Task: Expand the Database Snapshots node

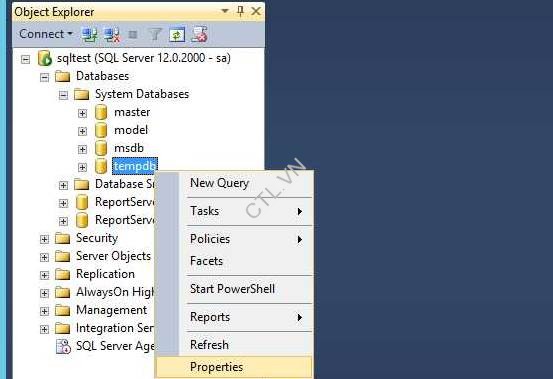Action: pos(63,185)
